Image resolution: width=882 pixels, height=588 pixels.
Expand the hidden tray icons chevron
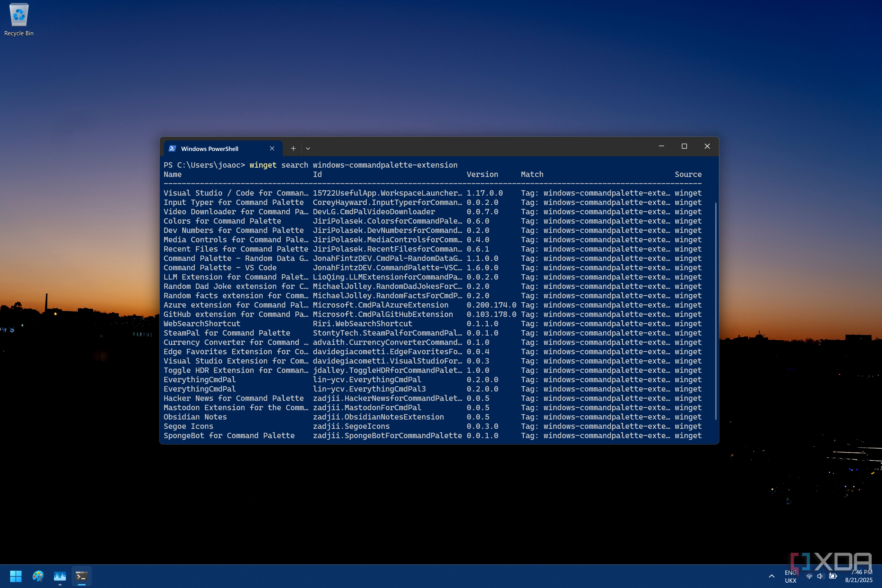[772, 576]
